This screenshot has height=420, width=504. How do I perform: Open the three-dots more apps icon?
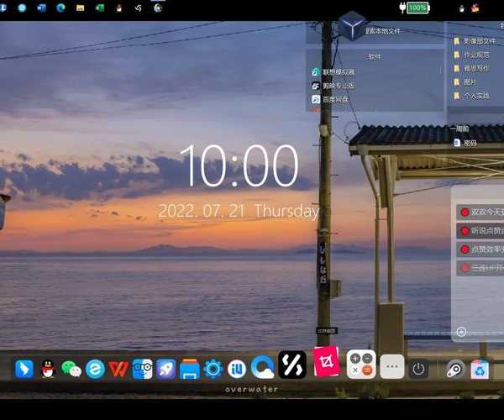(392, 366)
